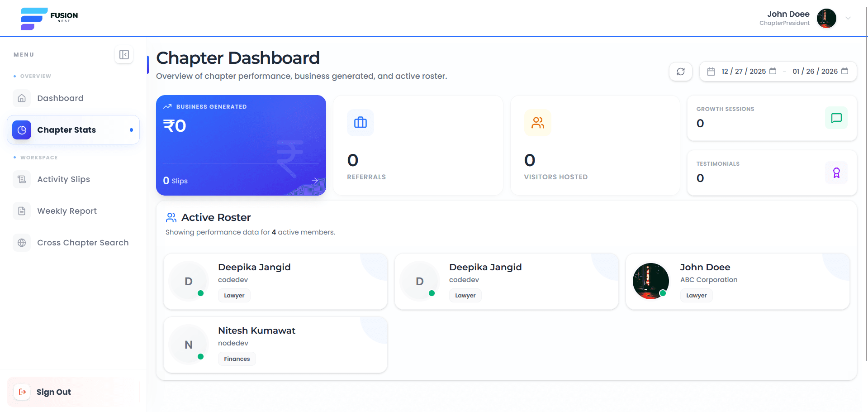
Task: Open Weekly Report via the document icon
Action: pos(21,211)
